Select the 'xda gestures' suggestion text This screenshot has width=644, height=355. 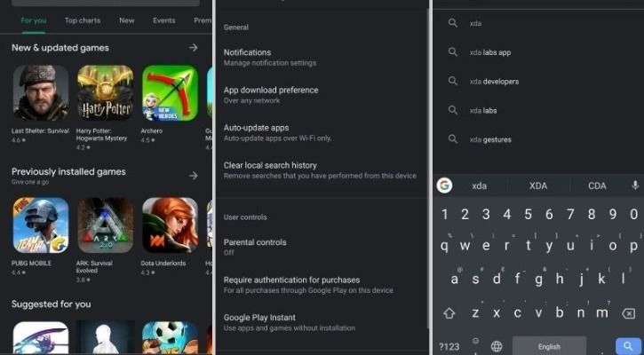point(490,140)
